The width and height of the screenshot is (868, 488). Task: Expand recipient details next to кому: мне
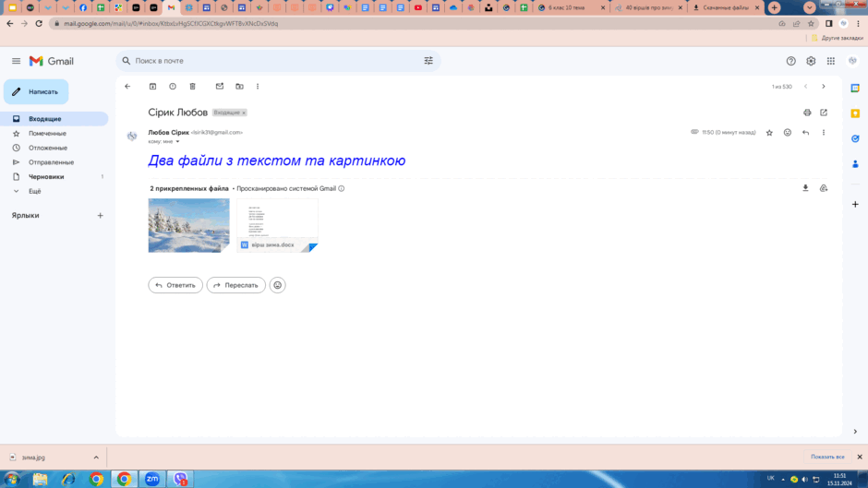(x=177, y=142)
